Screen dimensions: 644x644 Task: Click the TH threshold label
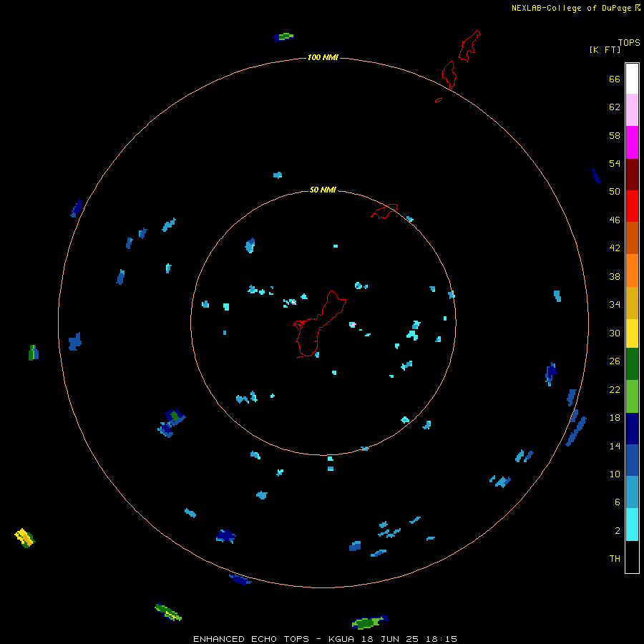click(x=615, y=558)
